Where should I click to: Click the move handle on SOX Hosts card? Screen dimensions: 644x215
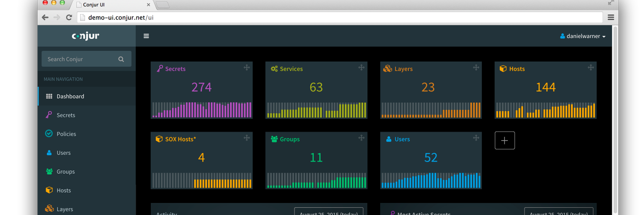(247, 138)
